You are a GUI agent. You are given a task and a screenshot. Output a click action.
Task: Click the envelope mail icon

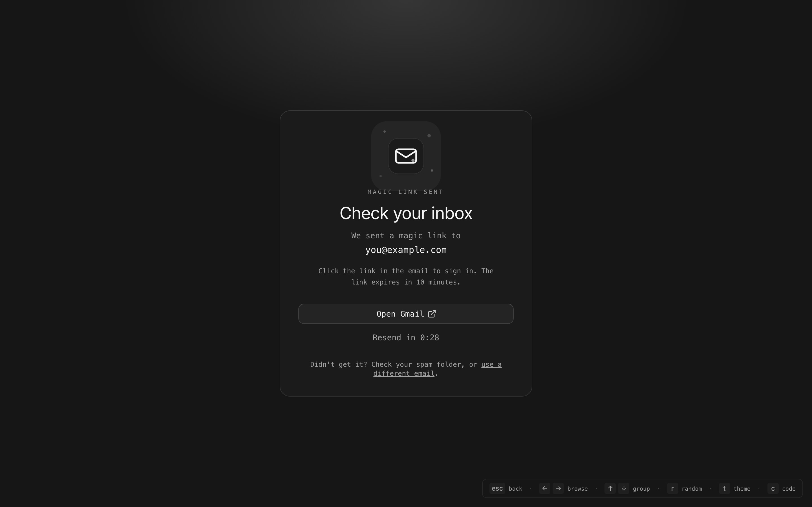[406, 156]
